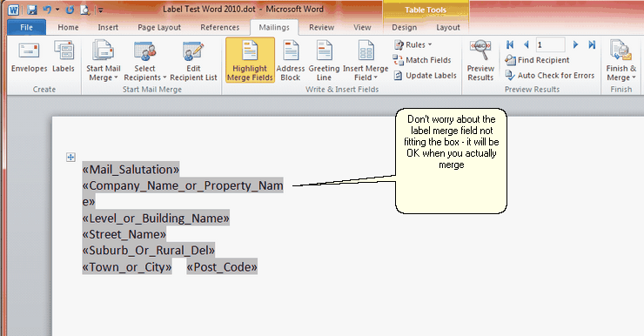Viewport: 644px width, 336px height.
Task: Click the table move handle
Action: (x=70, y=157)
